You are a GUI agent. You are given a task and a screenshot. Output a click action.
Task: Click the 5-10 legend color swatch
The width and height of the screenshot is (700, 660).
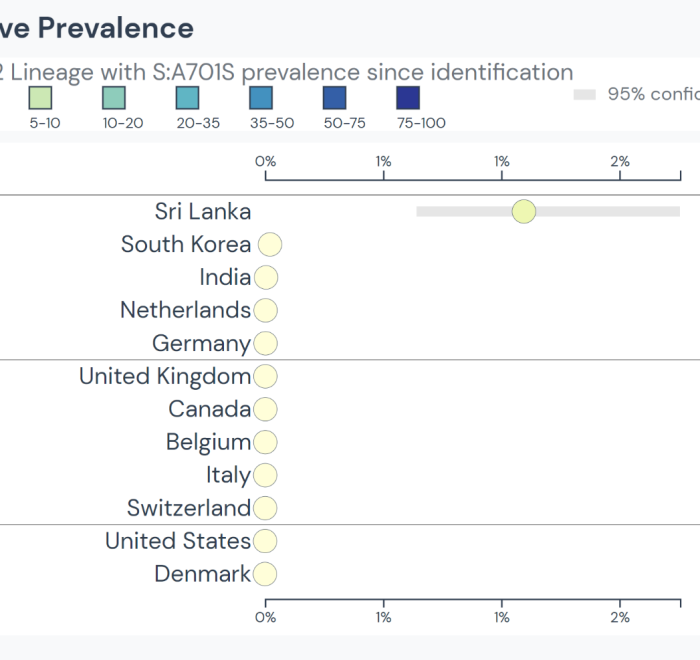click(x=40, y=98)
